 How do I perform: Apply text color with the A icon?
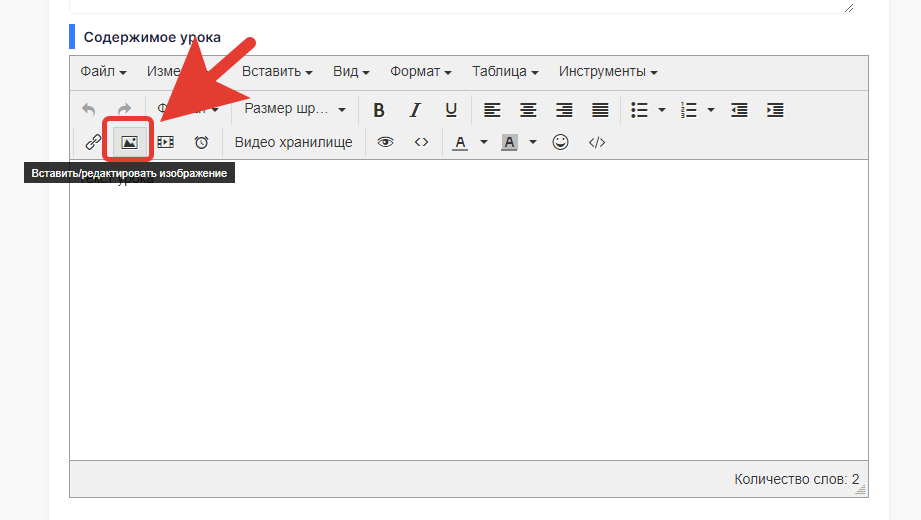pyautogui.click(x=460, y=142)
